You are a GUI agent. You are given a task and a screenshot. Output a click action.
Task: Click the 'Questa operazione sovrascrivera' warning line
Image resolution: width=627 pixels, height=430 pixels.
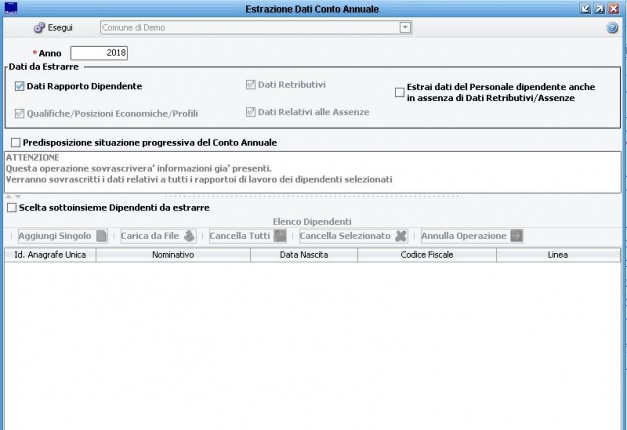click(139, 168)
